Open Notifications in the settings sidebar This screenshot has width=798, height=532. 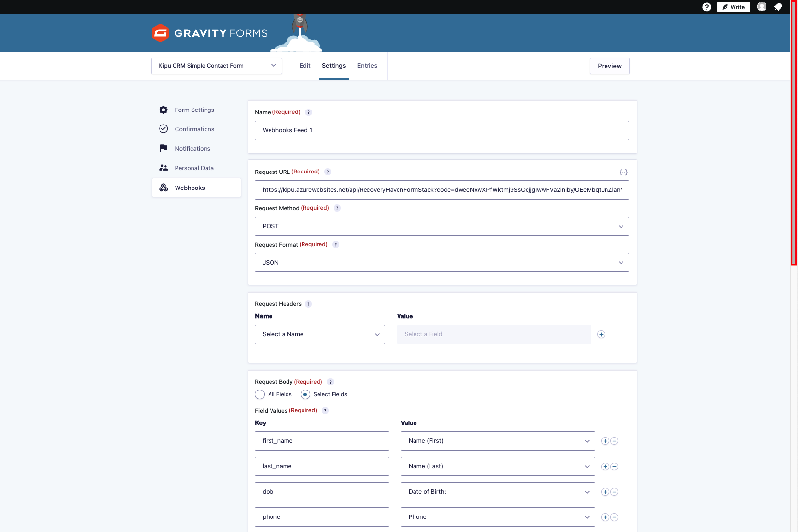[192, 149]
